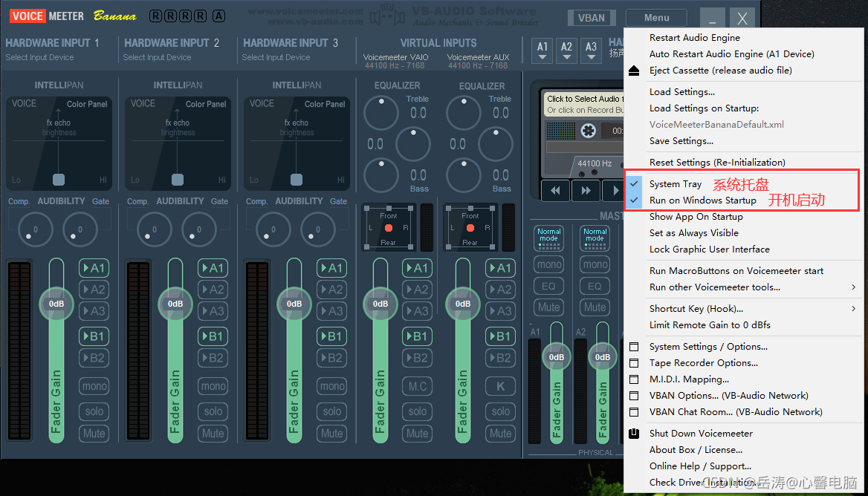Click the VBAN button
The image size is (868, 496).
pyautogui.click(x=592, y=18)
